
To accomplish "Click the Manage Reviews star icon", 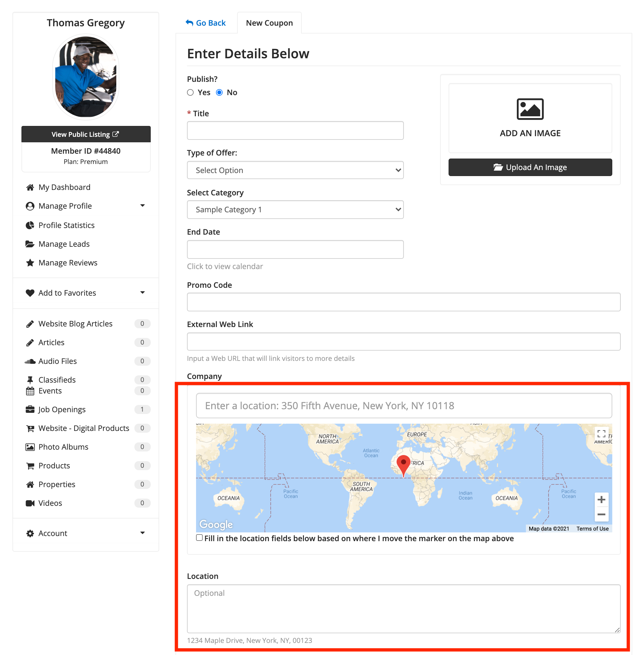I will (30, 263).
